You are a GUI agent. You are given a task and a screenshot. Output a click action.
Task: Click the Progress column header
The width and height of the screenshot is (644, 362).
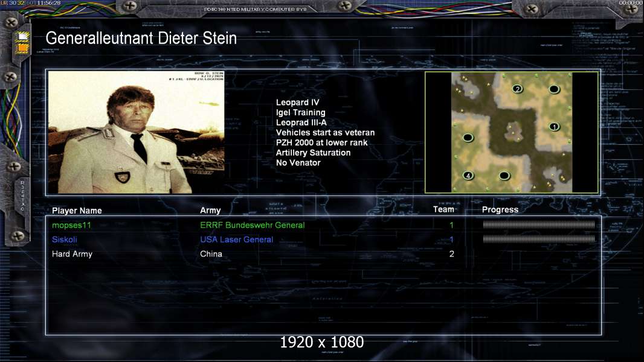pyautogui.click(x=500, y=210)
